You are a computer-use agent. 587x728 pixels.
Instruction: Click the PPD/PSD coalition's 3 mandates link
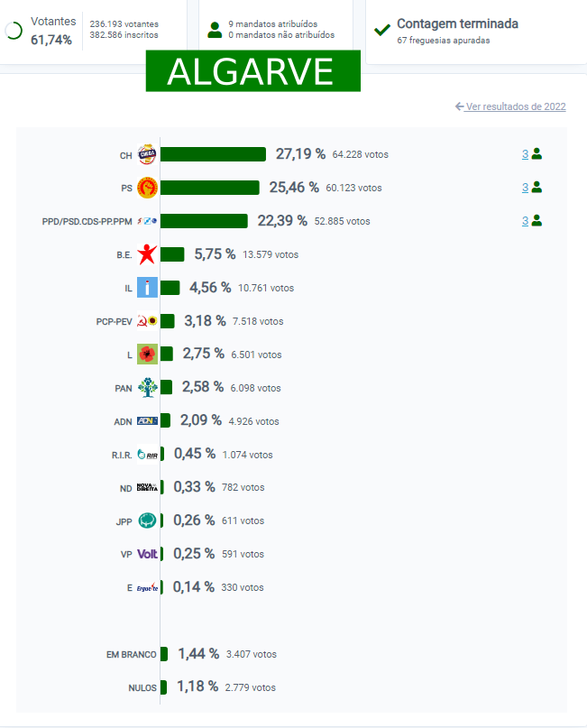pyautogui.click(x=525, y=221)
